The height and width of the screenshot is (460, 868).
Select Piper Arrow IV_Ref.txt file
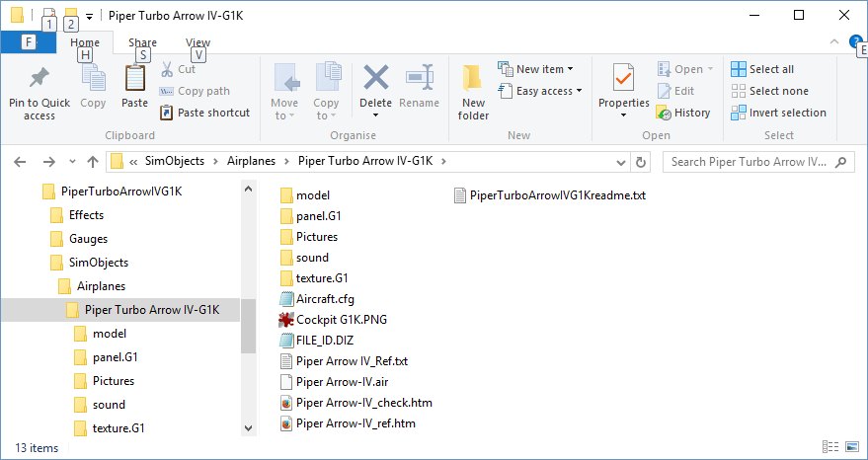click(x=344, y=361)
